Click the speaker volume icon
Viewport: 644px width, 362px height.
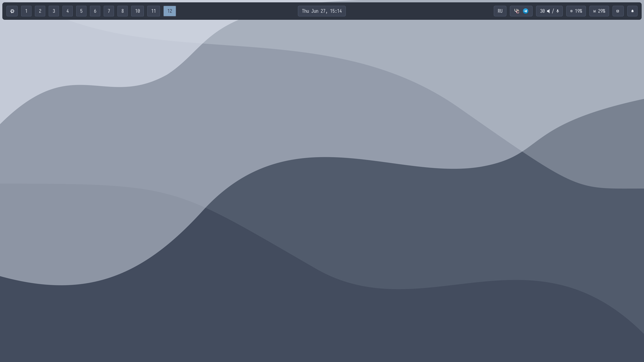coord(548,11)
